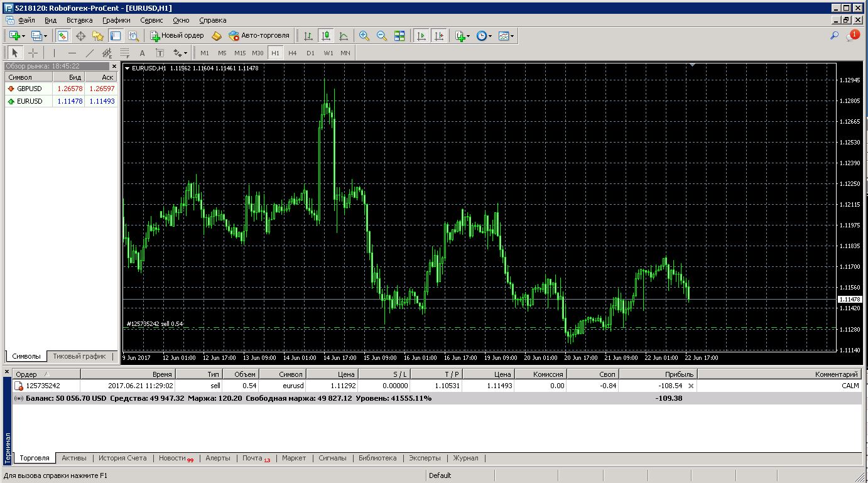Click the Авто-торговля button
Image resolution: width=868 pixels, height=483 pixels.
point(259,36)
